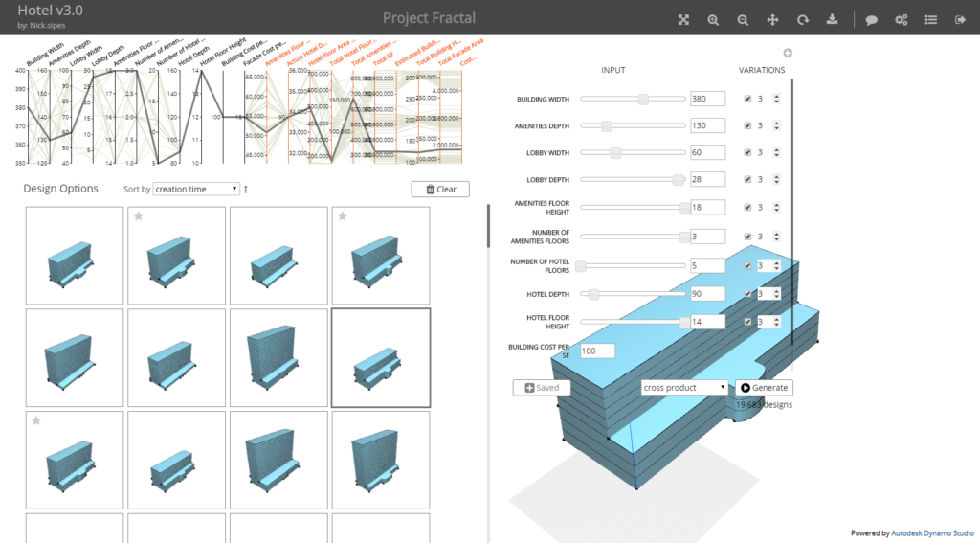Toggle Number of Hotel Floors checkbox
The width and height of the screenshot is (980, 543).
(x=747, y=266)
